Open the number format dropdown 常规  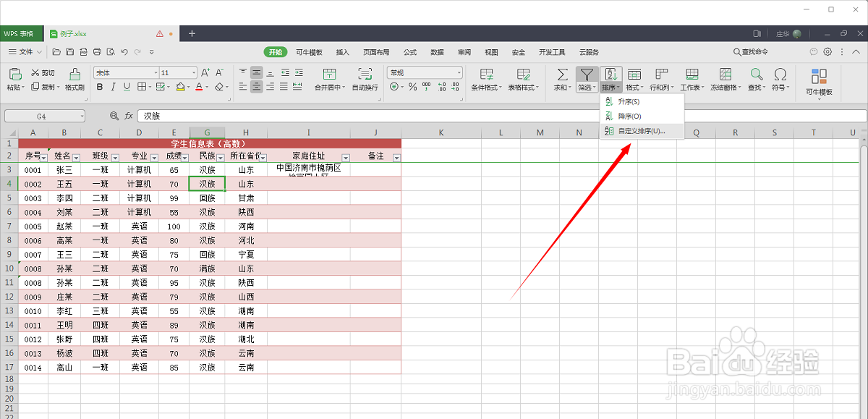click(x=459, y=72)
